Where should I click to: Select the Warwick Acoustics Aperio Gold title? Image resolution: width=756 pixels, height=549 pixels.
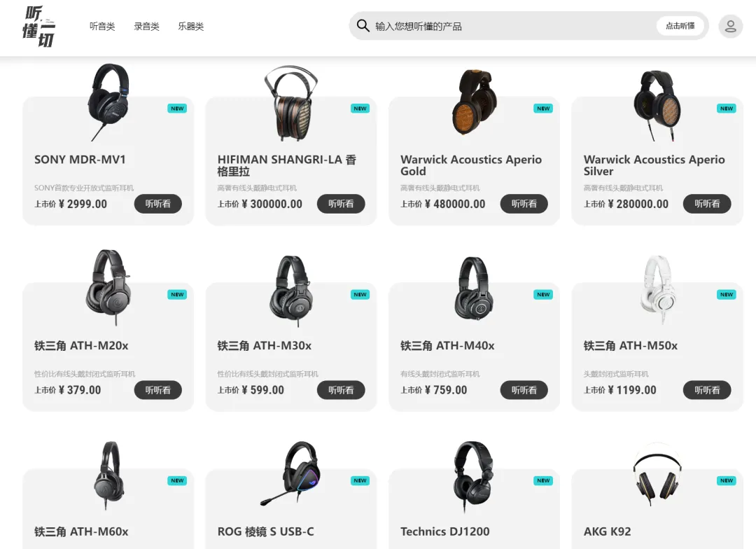[x=471, y=165]
